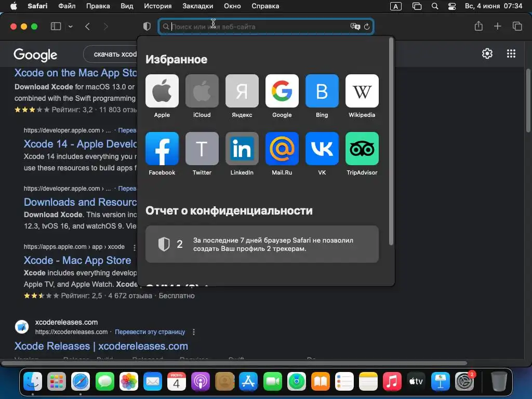Expand the tab group dropdown arrow
Screen dimensions: 532x399
tap(71, 26)
